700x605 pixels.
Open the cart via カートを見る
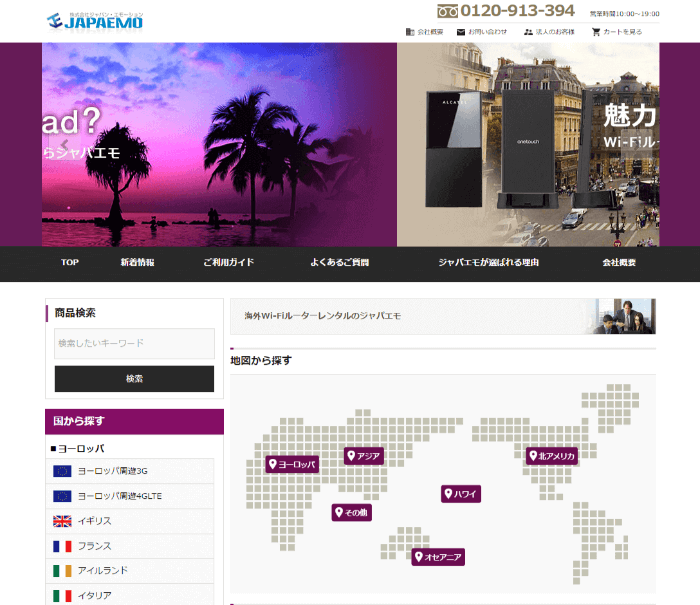coord(616,32)
